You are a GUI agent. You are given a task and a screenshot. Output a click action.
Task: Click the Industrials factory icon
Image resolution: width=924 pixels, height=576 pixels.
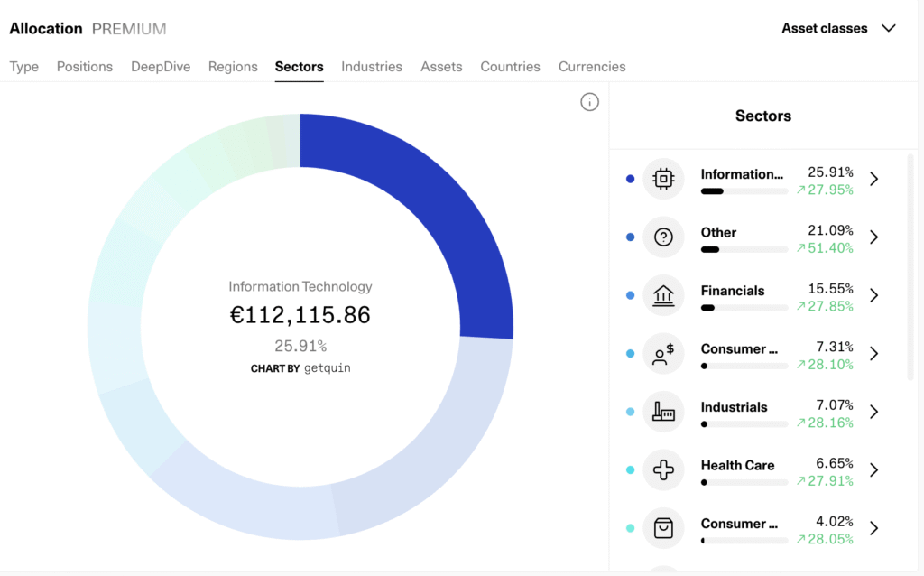pyautogui.click(x=663, y=412)
